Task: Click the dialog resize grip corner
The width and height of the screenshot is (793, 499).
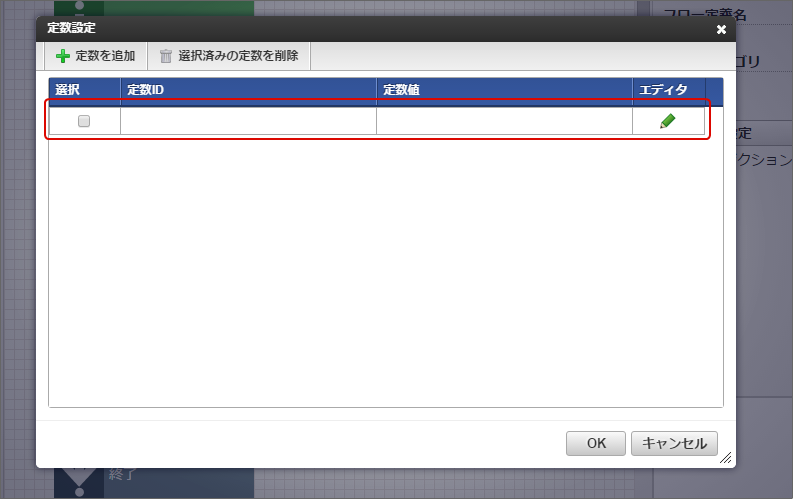Action: (726, 458)
